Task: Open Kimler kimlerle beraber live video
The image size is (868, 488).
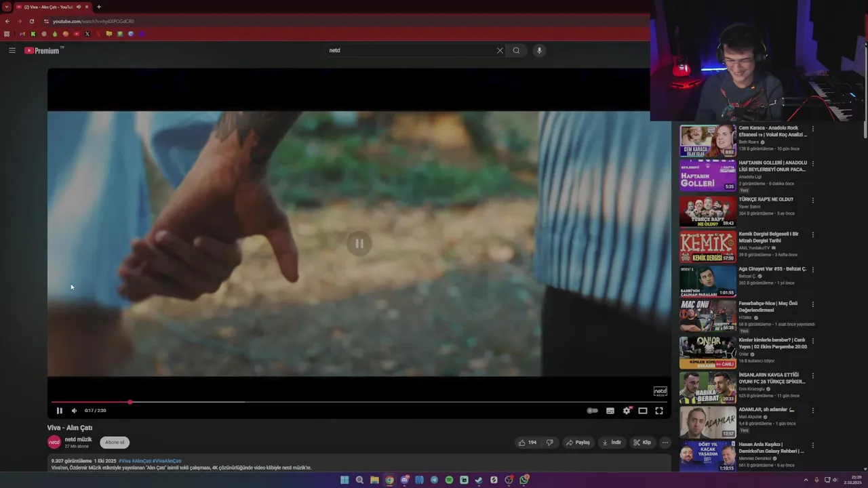Action: (x=708, y=353)
